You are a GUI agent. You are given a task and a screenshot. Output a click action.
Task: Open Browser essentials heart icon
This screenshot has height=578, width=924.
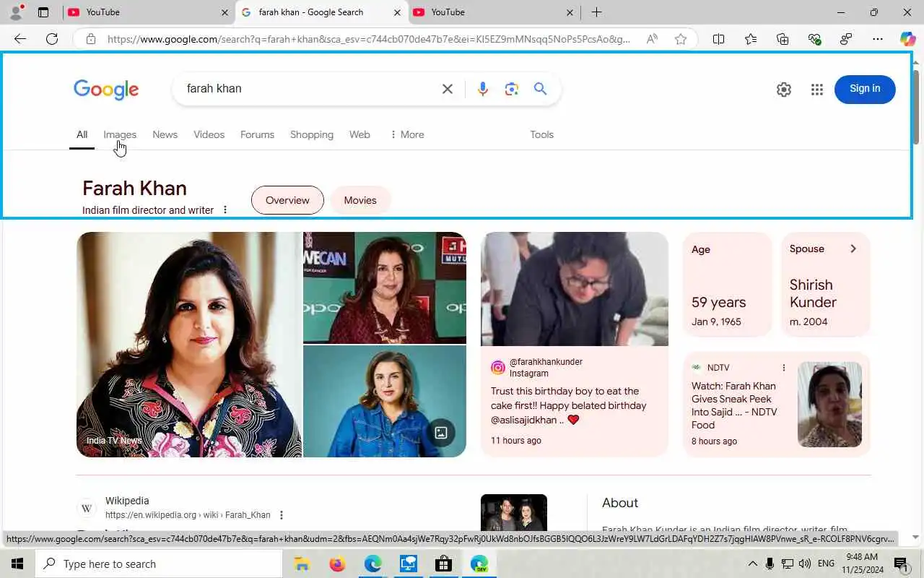point(814,39)
